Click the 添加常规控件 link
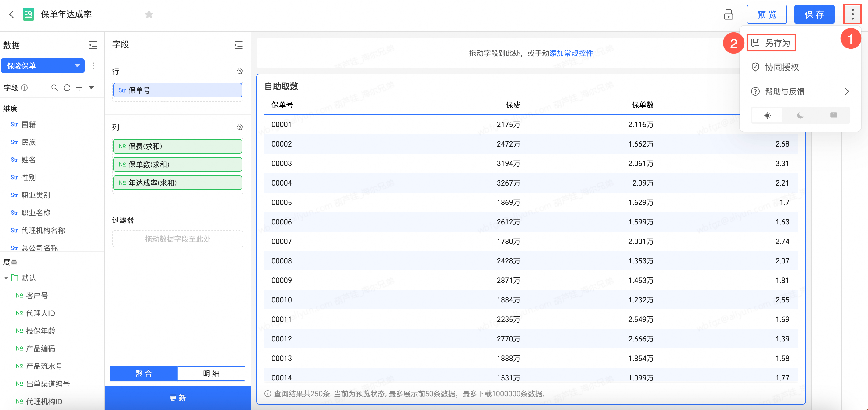 (571, 53)
